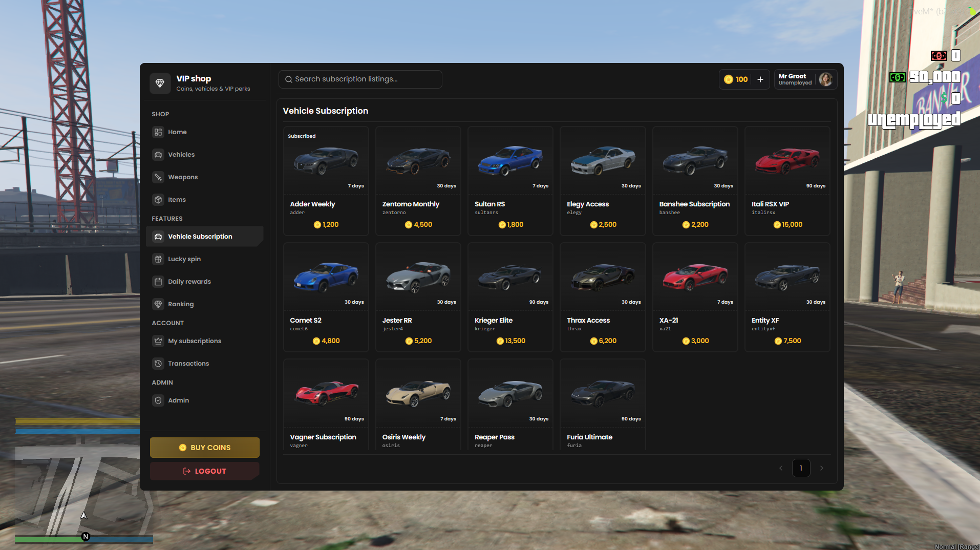Select the Entity XF car image
Image resolution: width=980 pixels, height=550 pixels.
pos(787,277)
